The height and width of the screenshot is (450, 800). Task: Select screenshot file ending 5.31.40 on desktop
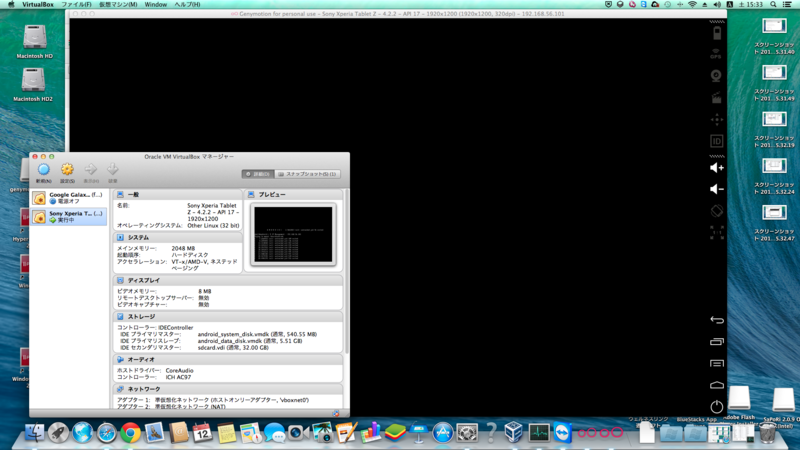click(774, 36)
